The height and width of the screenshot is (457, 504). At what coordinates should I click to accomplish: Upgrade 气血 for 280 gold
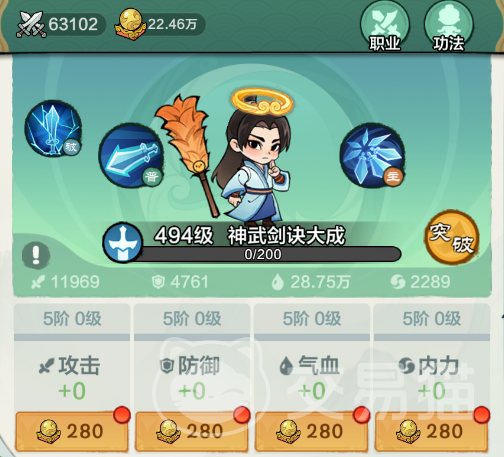pyautogui.click(x=312, y=431)
